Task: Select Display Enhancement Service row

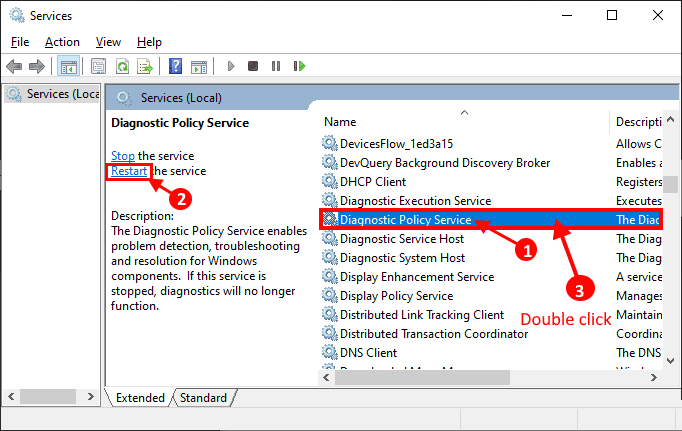Action: [x=491, y=277]
